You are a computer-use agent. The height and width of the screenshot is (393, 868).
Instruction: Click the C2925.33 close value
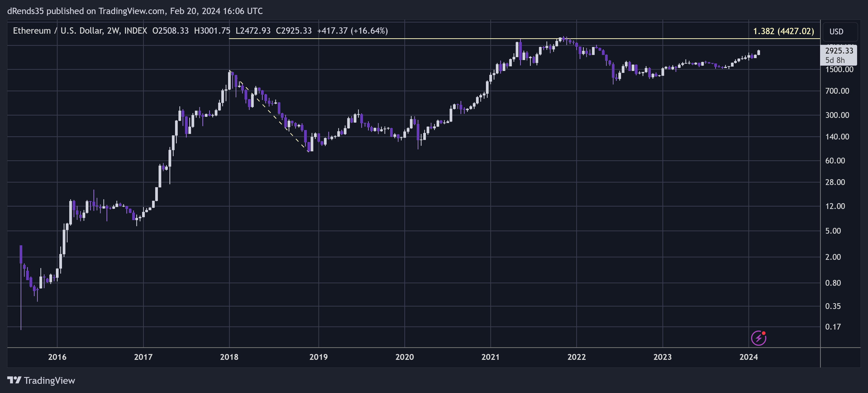click(294, 31)
